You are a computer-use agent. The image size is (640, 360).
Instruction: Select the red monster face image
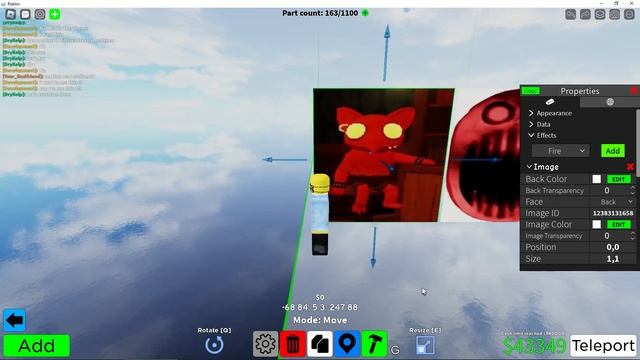484,156
